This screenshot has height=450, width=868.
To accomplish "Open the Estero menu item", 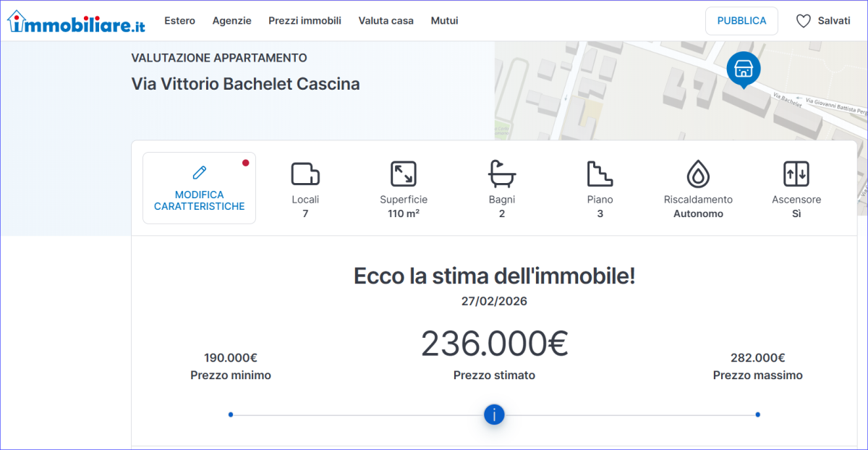I will (x=179, y=21).
